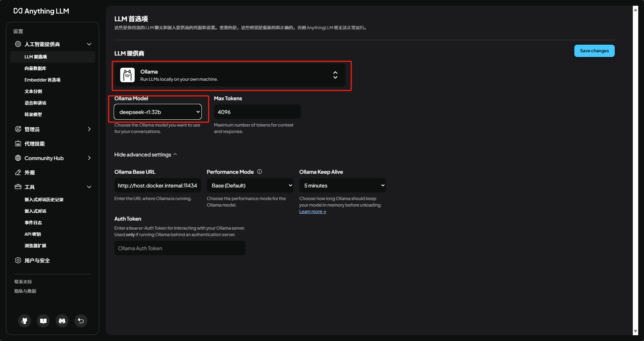Click the Ollama Auth Token field

tap(180, 248)
